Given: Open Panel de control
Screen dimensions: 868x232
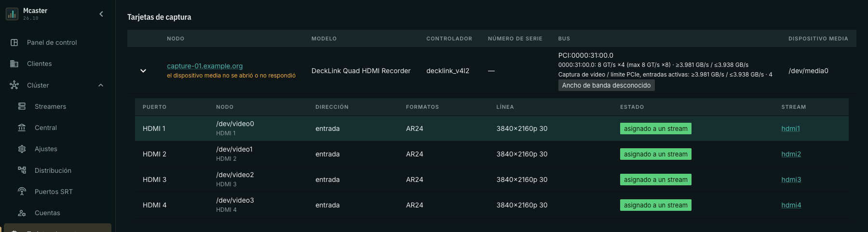Looking at the screenshot, I should click(x=52, y=42).
